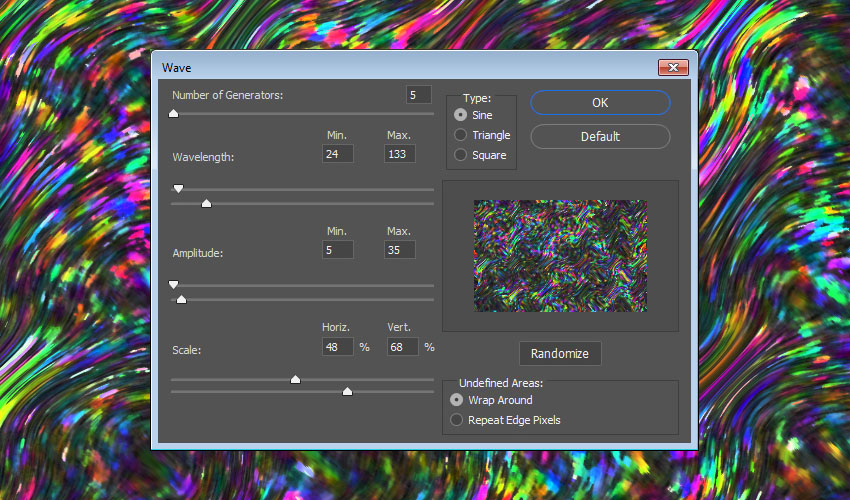Viewport: 850px width, 500px height.
Task: Click OK to apply Wave filter
Action: [x=600, y=103]
